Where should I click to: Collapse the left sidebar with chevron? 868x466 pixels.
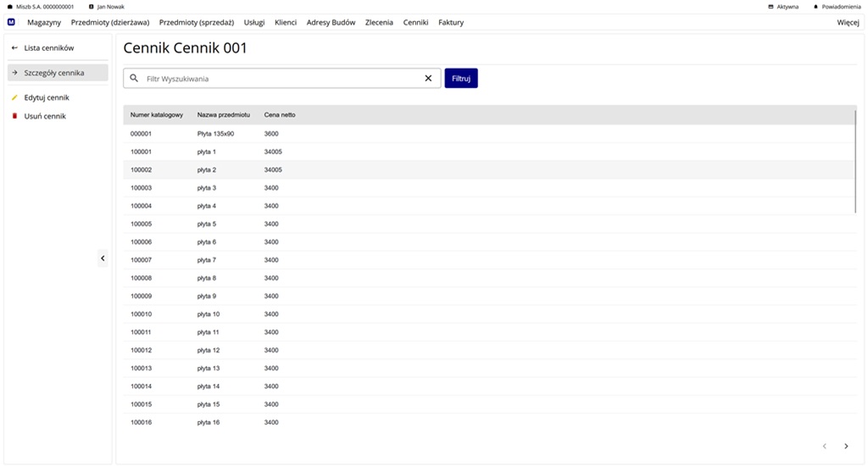103,258
